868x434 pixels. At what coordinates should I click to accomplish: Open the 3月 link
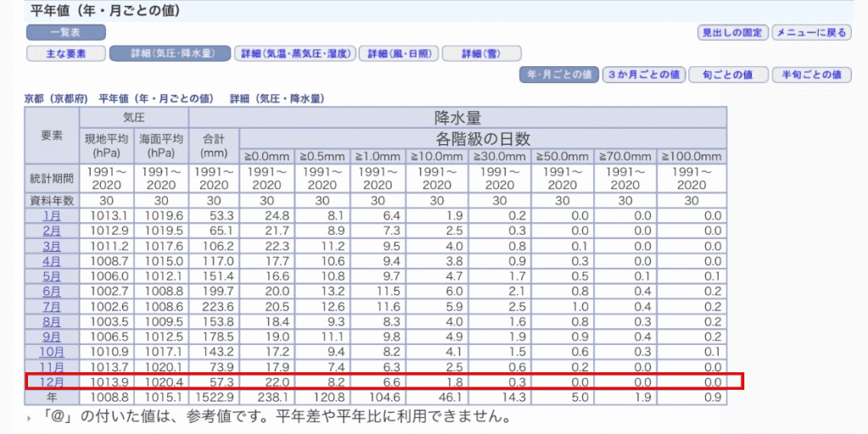click(52, 246)
